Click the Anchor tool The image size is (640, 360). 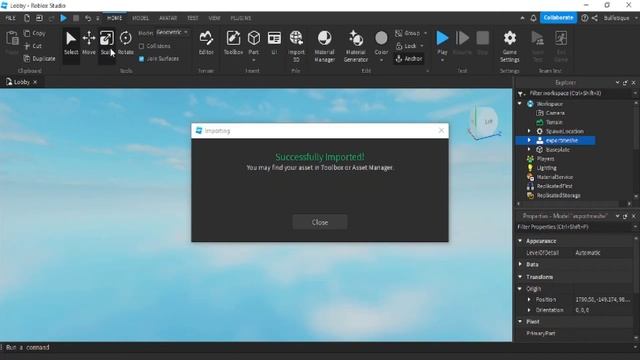pos(409,59)
